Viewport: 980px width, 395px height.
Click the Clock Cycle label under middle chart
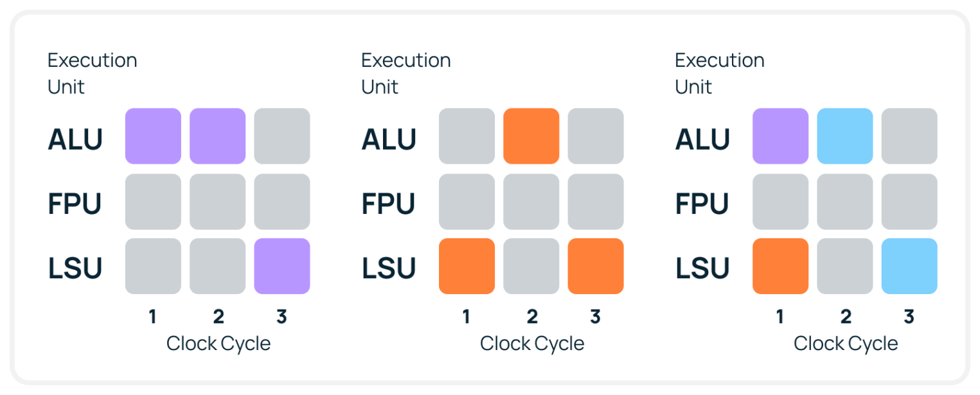(x=532, y=344)
